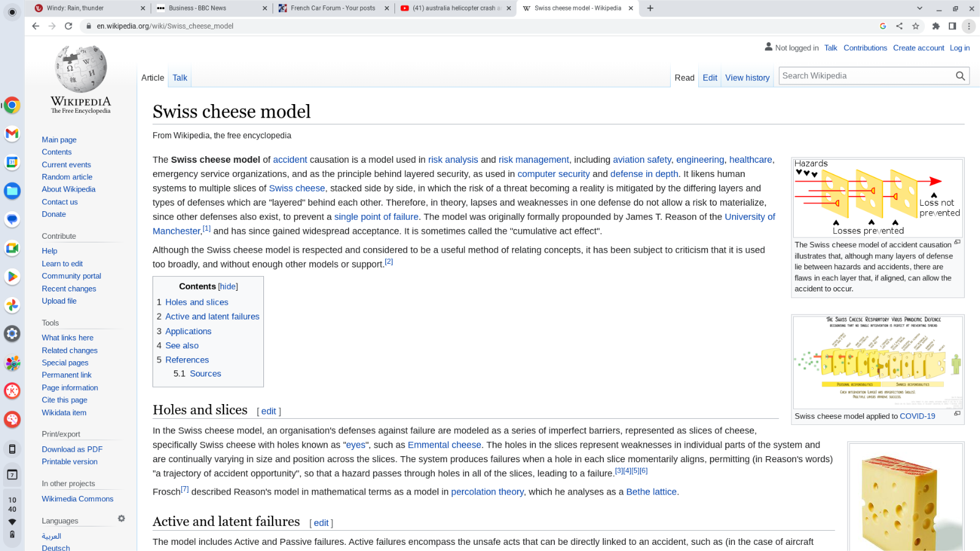Open the Contributions link
Image resolution: width=980 pixels, height=551 pixels.
click(x=865, y=48)
